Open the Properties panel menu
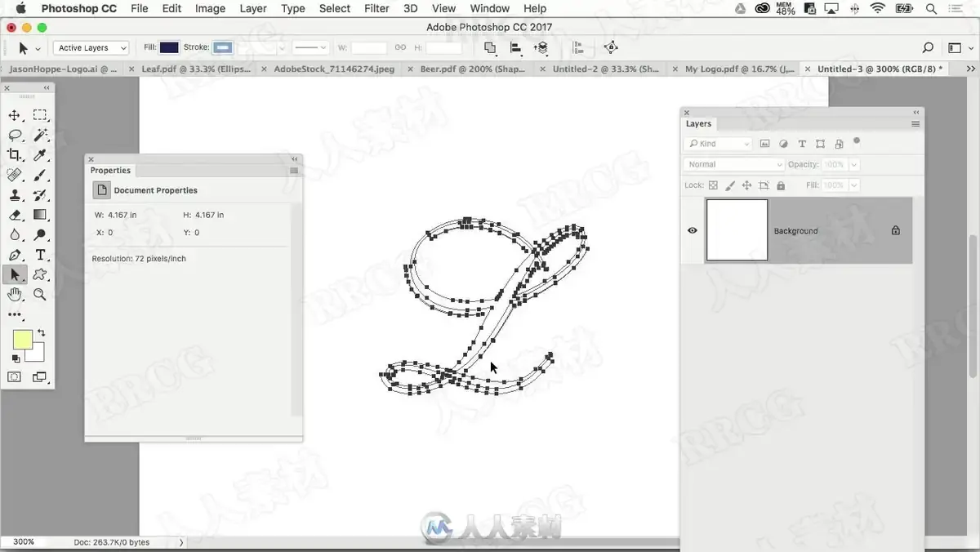 coord(294,171)
